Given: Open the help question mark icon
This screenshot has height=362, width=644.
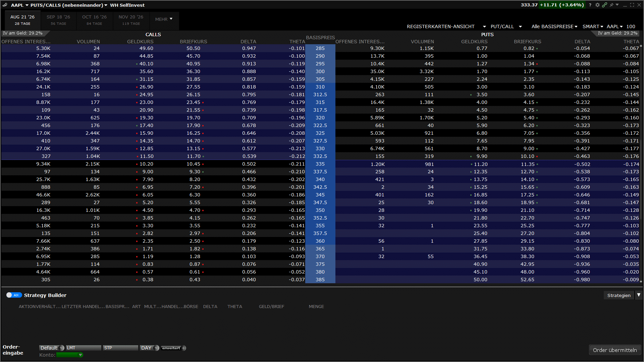Looking at the screenshot, I should coord(590,5).
